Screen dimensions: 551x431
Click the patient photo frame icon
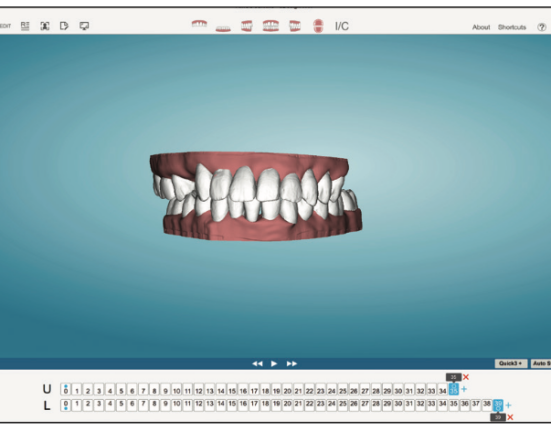(x=45, y=26)
